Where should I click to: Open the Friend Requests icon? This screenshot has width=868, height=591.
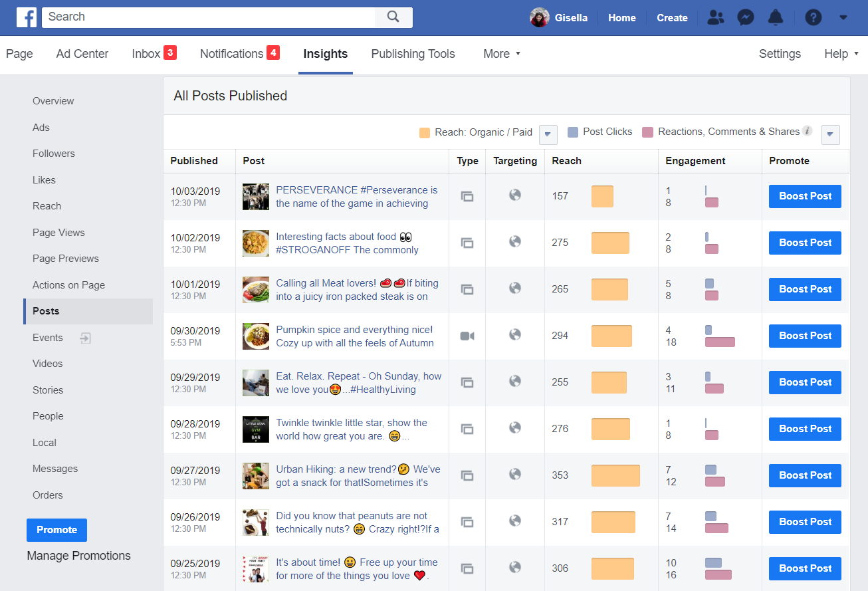pos(716,18)
